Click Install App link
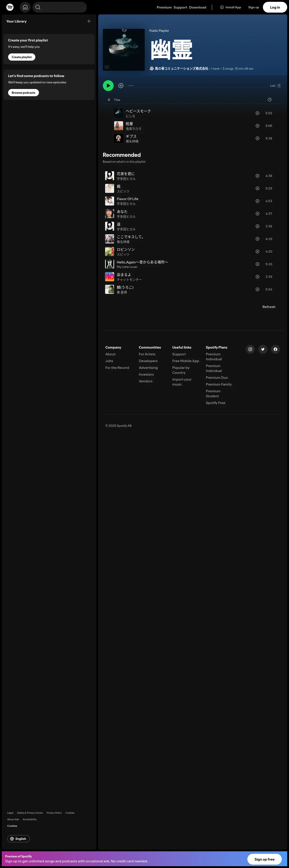 [x=230, y=7]
